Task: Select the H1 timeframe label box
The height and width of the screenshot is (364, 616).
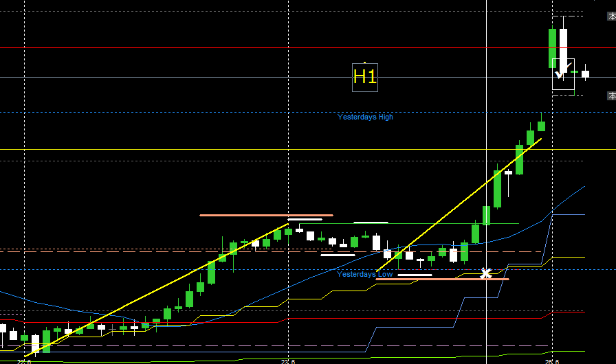Action: 364,77
